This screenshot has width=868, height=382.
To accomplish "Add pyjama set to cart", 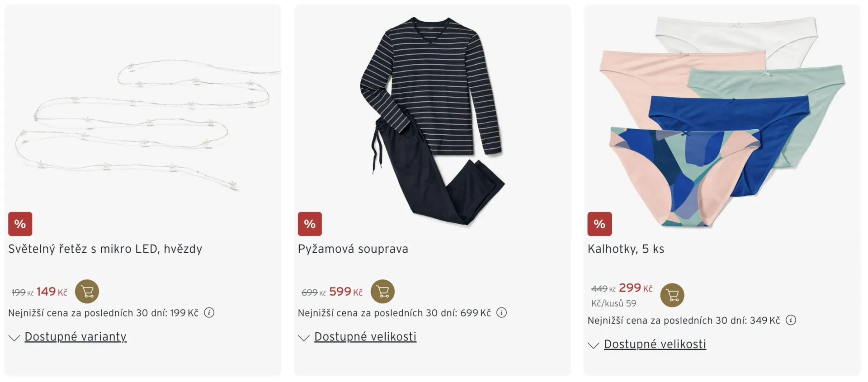I will 382,291.
